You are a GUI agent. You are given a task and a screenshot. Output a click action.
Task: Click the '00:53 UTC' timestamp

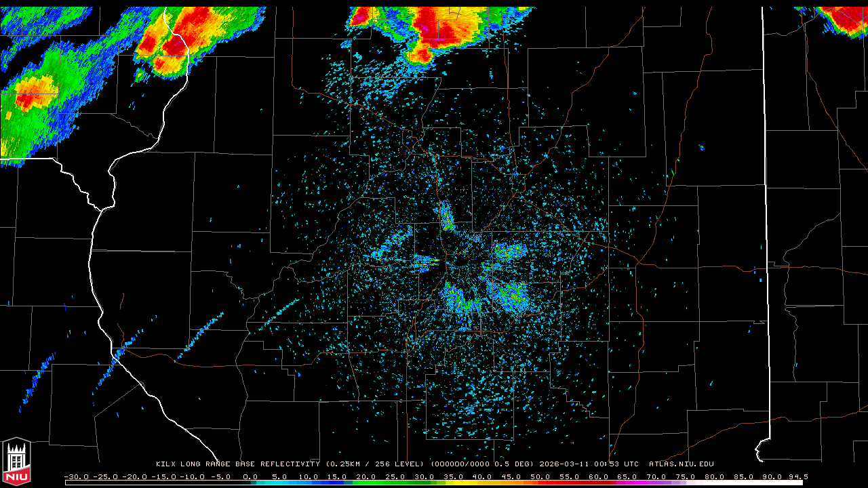[615, 464]
